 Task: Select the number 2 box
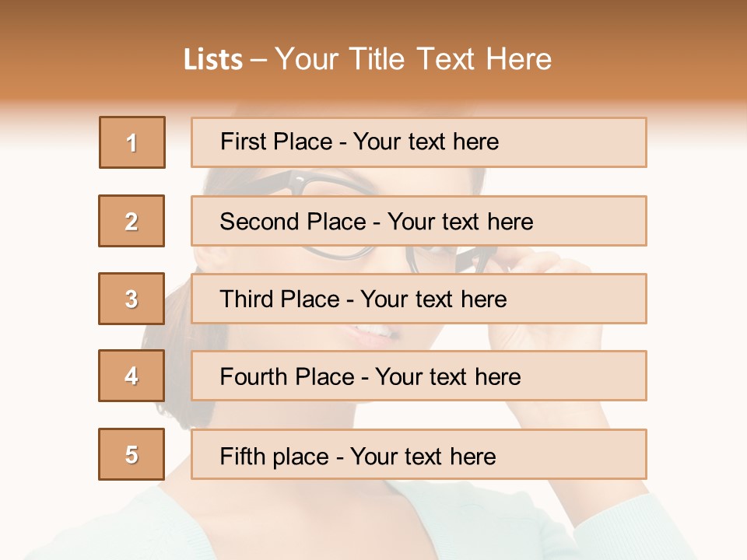pyautogui.click(x=132, y=221)
